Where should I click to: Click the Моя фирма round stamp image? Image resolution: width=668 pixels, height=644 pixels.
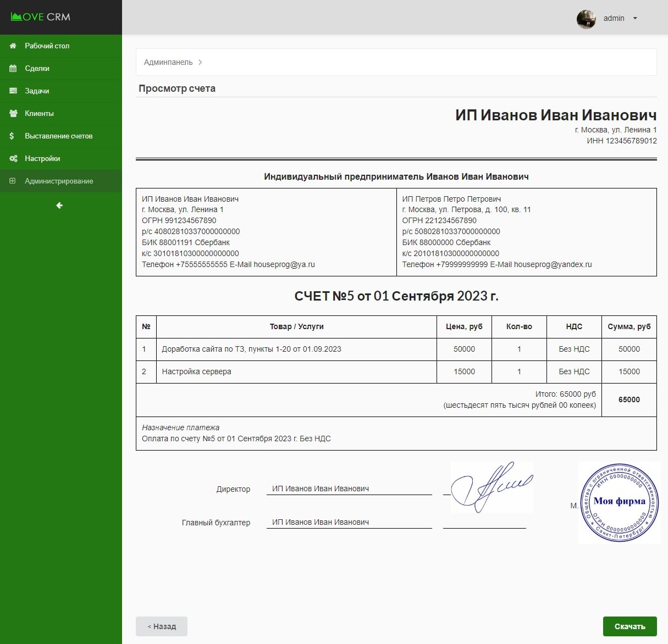tap(619, 502)
